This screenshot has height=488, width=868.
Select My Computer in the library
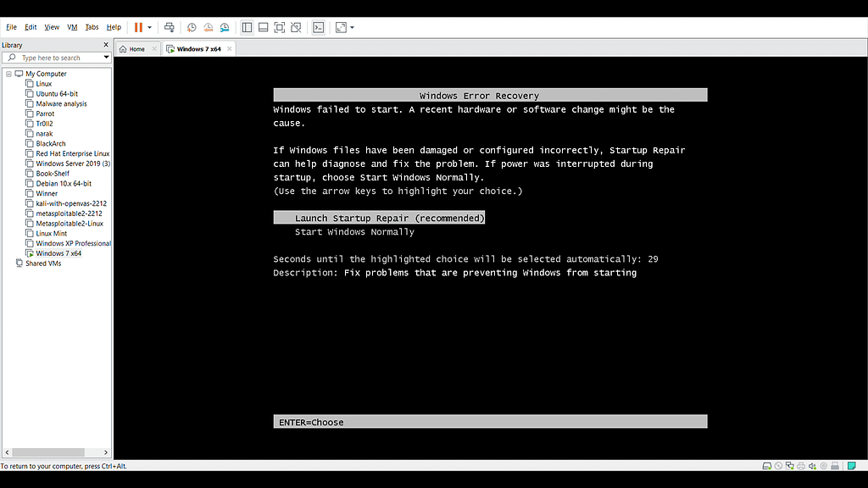pos(46,74)
